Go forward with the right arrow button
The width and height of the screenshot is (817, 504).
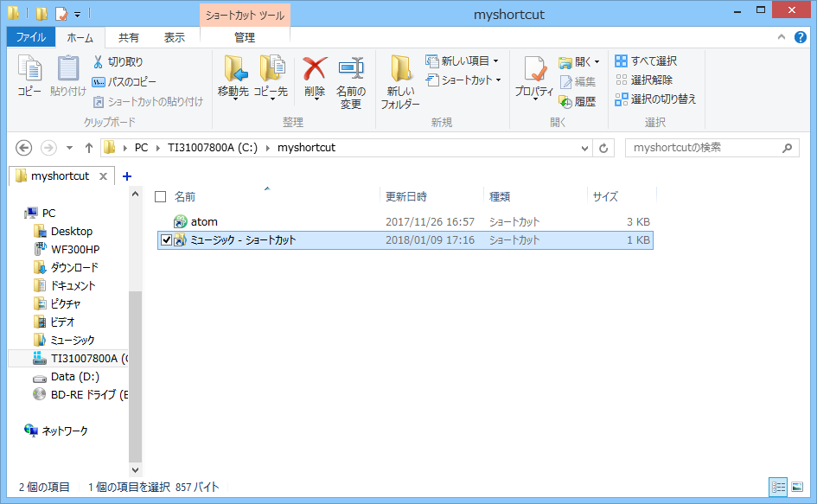click(48, 148)
